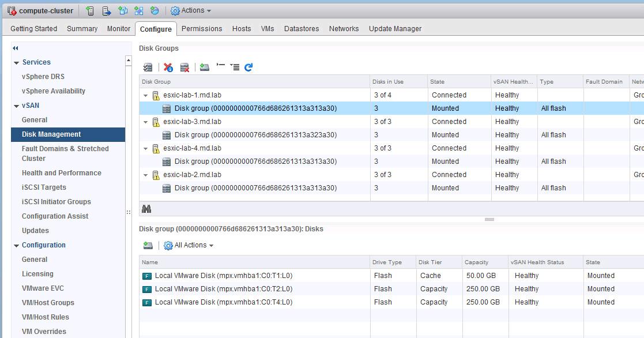This screenshot has height=338, width=644.
Task: Select the disk group under esxic-lab-4.md.lab
Action: 255,162
